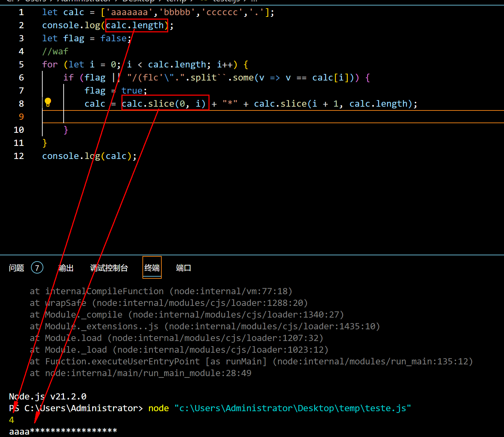
Task: Click the false keyword on line 3
Action: [114, 39]
